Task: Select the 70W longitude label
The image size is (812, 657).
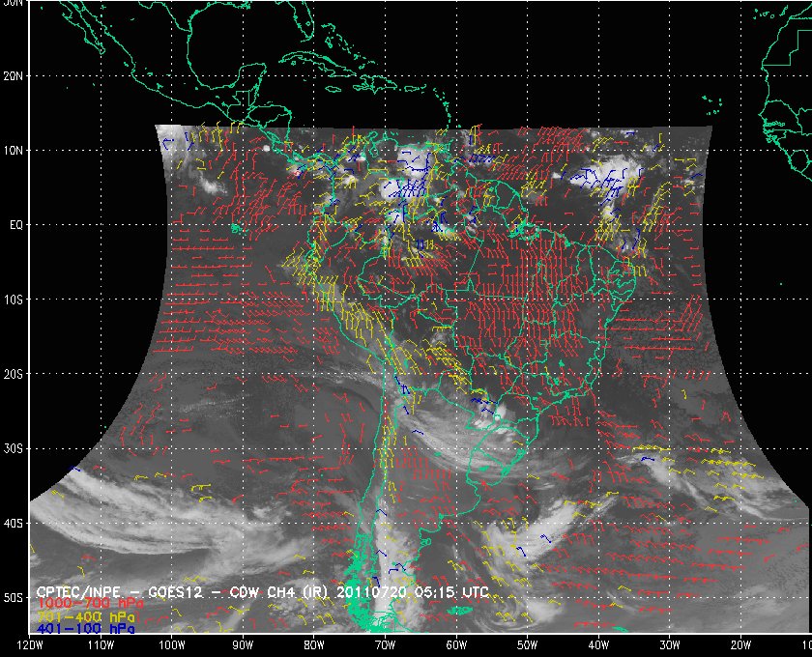Action: [386, 645]
